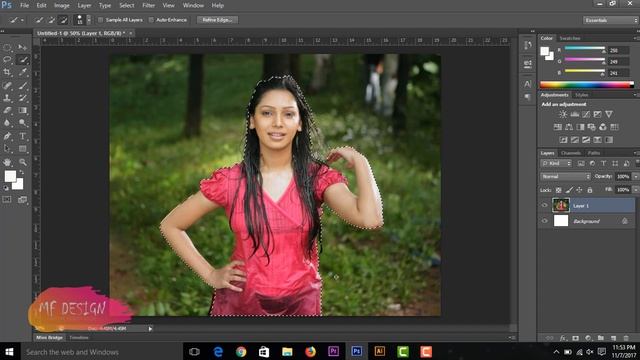640x360 pixels.
Task: Select the Crop tool
Action: [7, 72]
